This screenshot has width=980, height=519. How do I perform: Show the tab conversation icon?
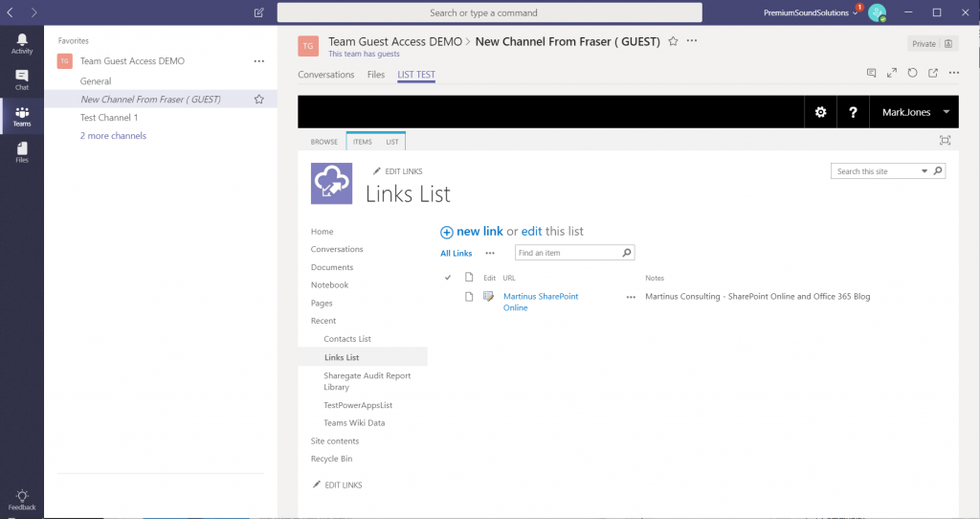(x=871, y=73)
